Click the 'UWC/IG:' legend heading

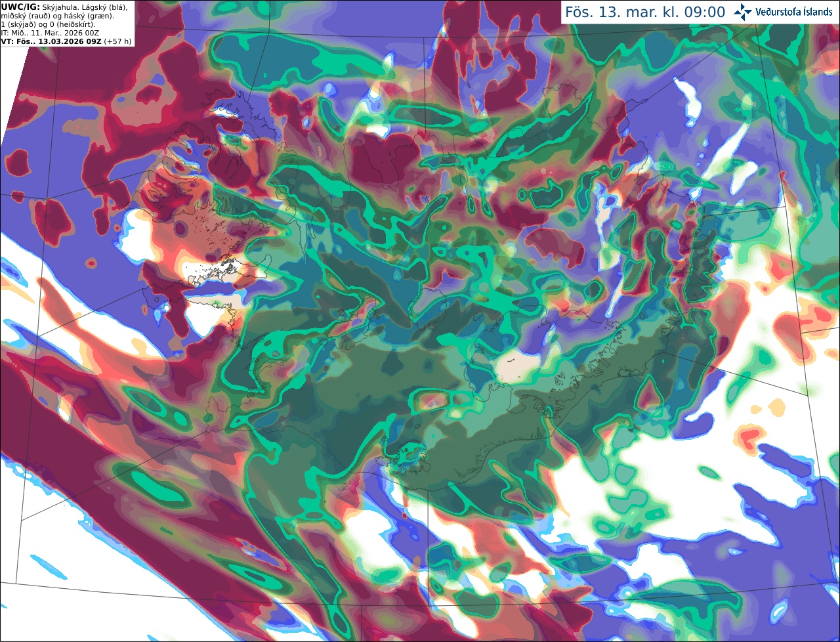(x=20, y=7)
